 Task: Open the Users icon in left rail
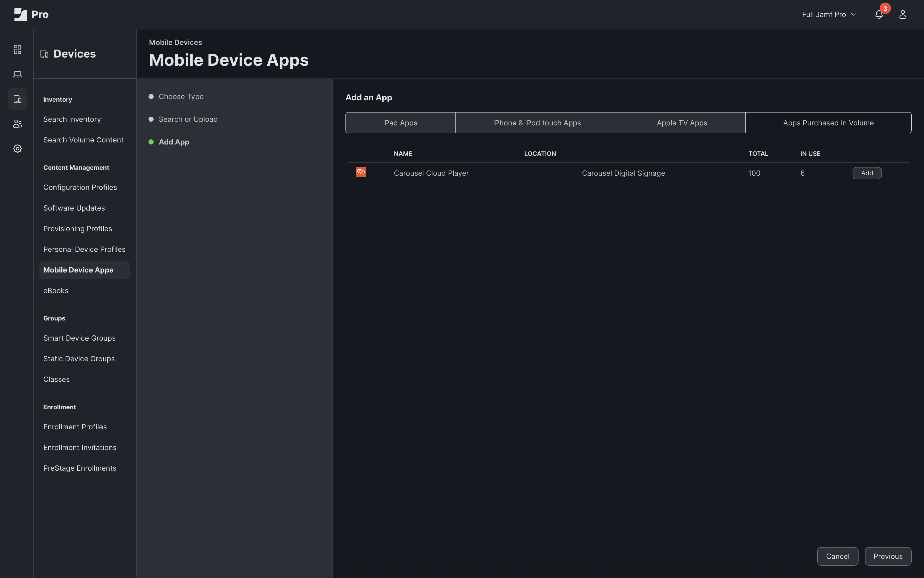pyautogui.click(x=18, y=124)
